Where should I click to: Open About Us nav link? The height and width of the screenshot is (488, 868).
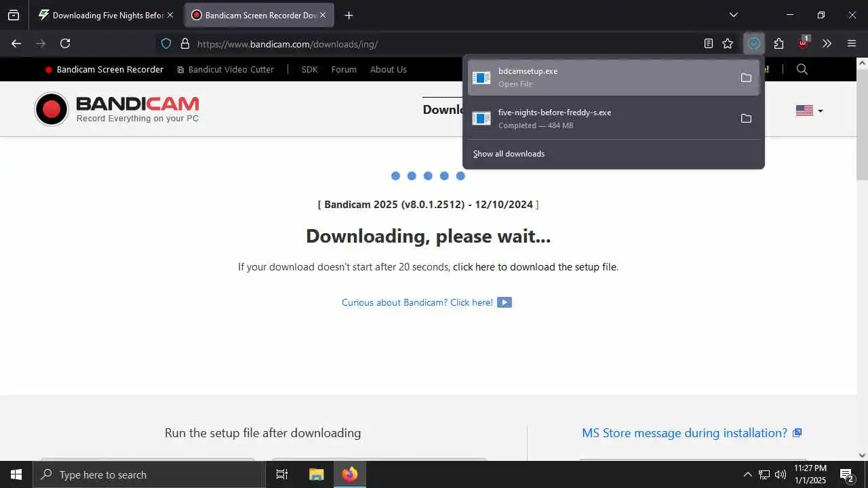pyautogui.click(x=389, y=69)
